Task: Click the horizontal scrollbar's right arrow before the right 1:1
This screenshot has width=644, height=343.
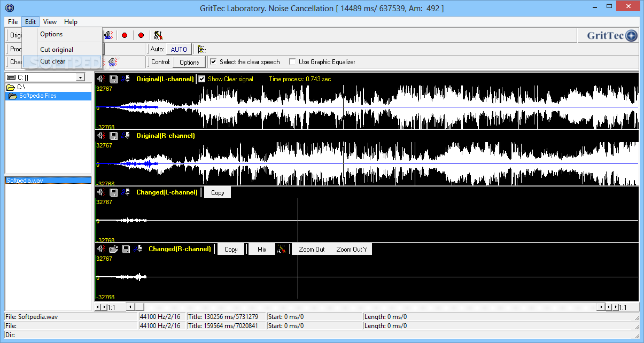Action: click(602, 307)
